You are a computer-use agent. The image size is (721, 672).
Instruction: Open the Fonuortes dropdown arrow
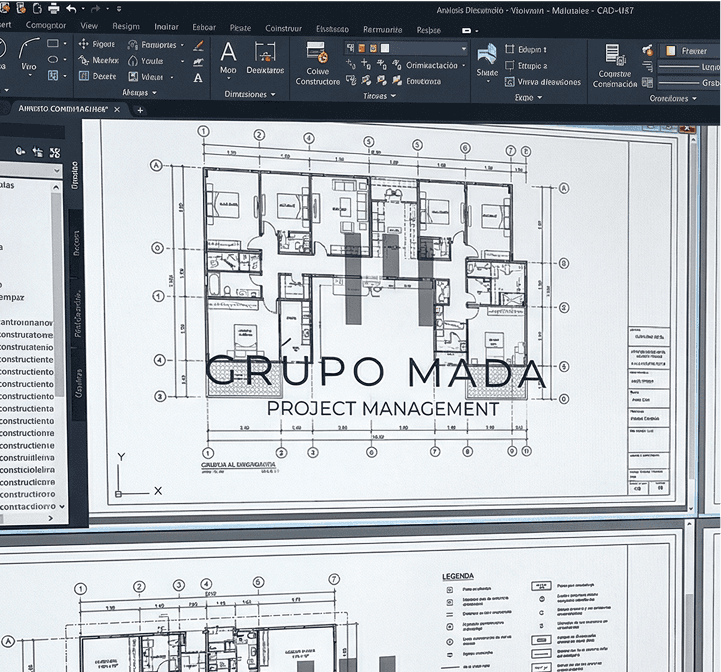182,45
